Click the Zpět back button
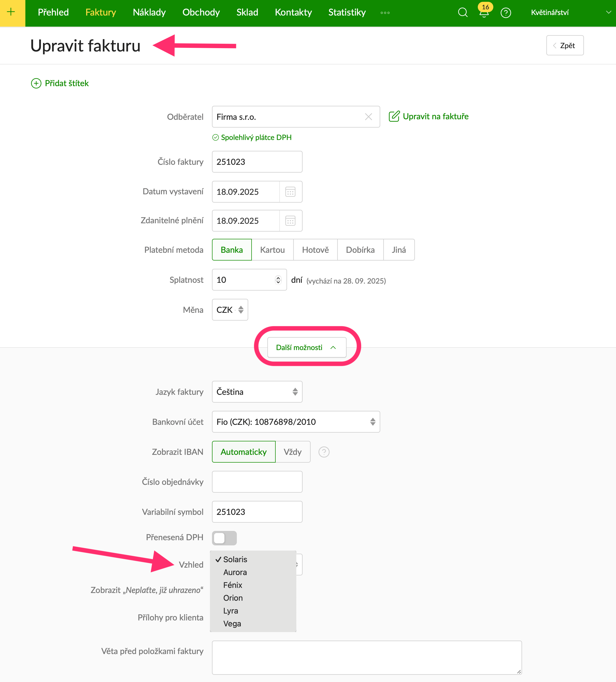The width and height of the screenshot is (616, 682). click(x=564, y=46)
